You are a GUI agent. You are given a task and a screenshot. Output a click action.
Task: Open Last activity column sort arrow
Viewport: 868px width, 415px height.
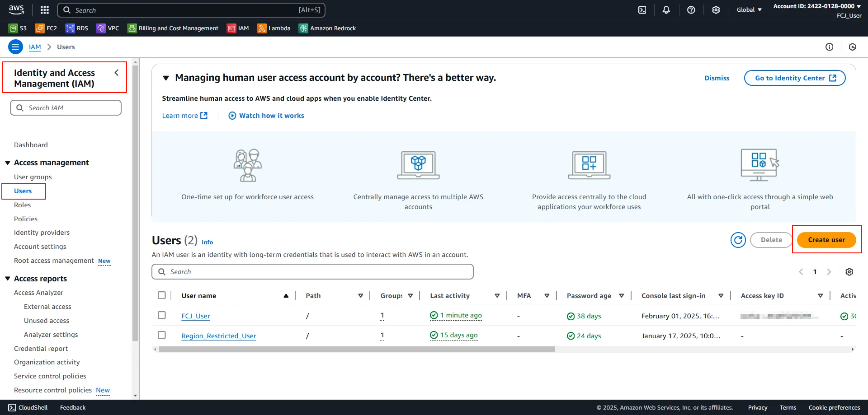coord(497,296)
